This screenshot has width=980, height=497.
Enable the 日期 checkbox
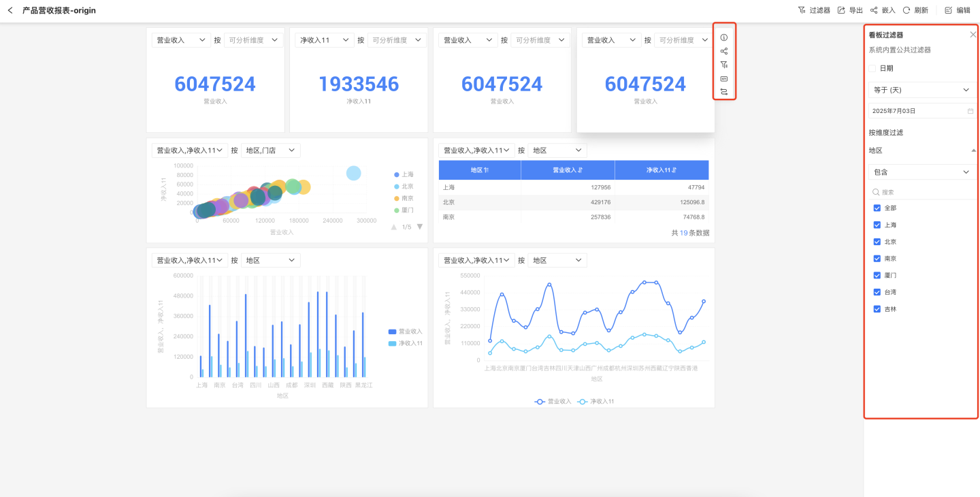(872, 68)
